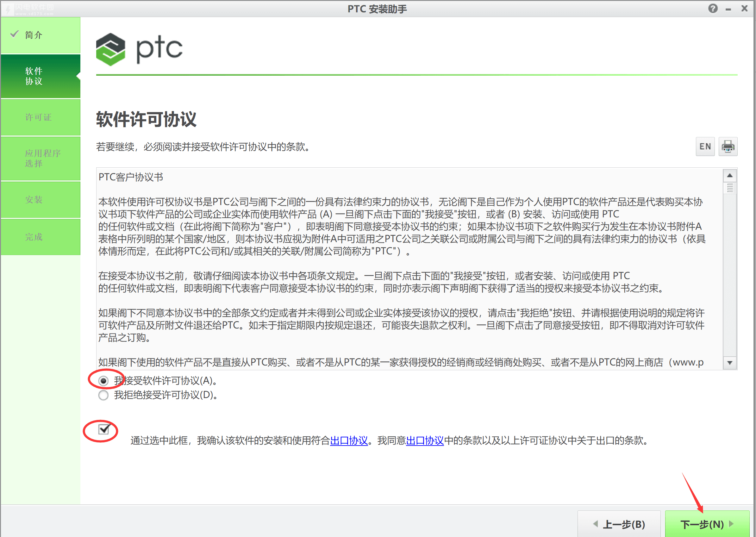Image resolution: width=756 pixels, height=537 pixels.
Task: Click the agreement scrollbar thumb
Action: [x=729, y=188]
